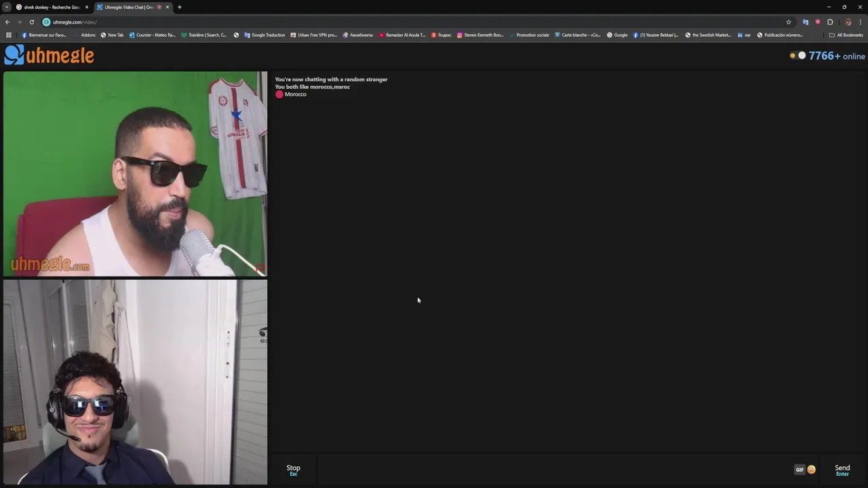Click the Morocco flag dot
The height and width of the screenshot is (488, 868).
(x=279, y=94)
